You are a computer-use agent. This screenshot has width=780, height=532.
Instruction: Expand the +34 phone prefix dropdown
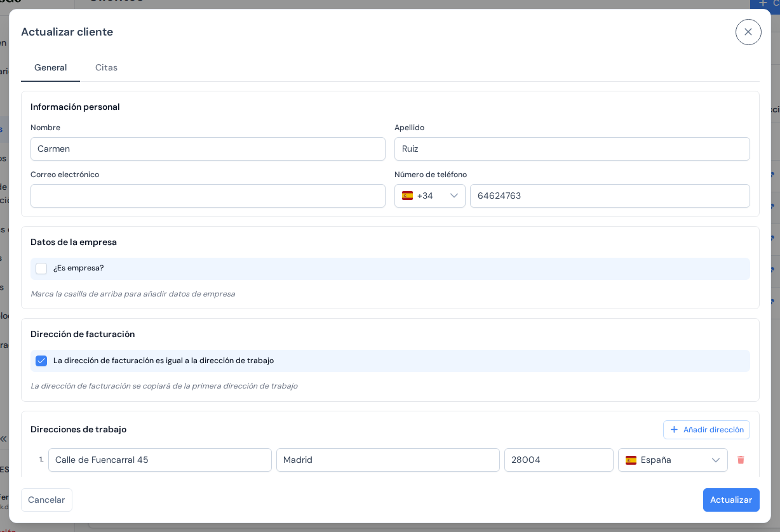click(x=430, y=196)
